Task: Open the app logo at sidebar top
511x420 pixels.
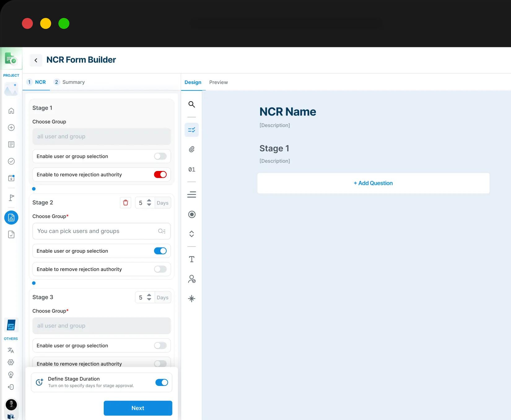Action: (11, 58)
